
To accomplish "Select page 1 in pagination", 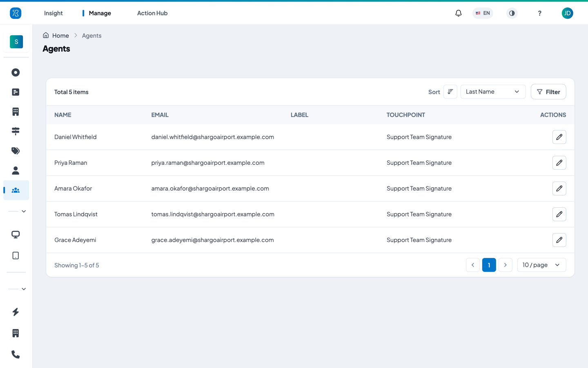I will point(489,265).
